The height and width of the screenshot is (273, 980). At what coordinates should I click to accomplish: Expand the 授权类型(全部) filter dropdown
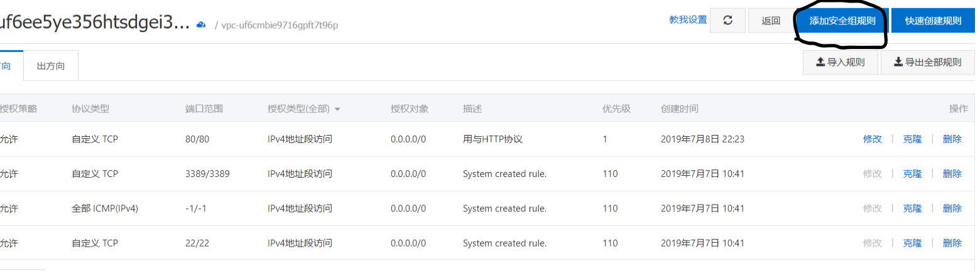[x=337, y=109]
